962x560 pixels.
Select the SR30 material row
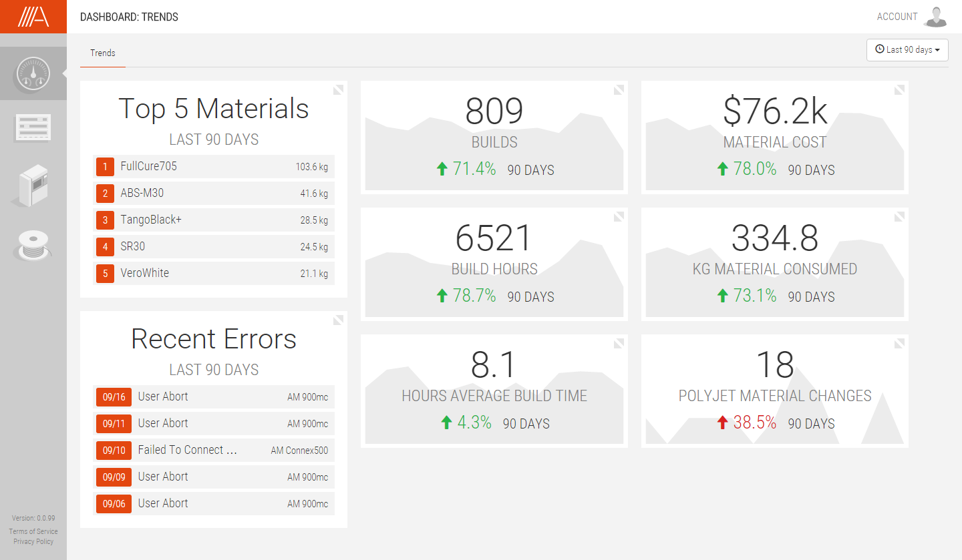tap(214, 247)
